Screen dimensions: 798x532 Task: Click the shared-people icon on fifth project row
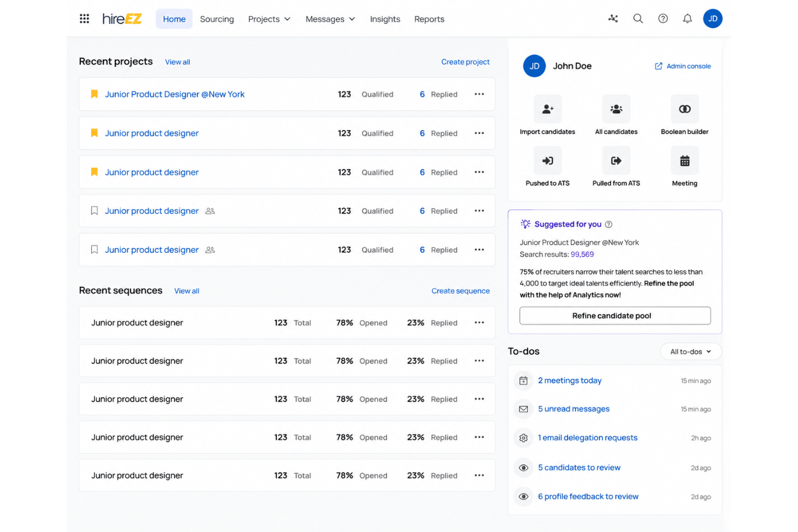pos(210,250)
